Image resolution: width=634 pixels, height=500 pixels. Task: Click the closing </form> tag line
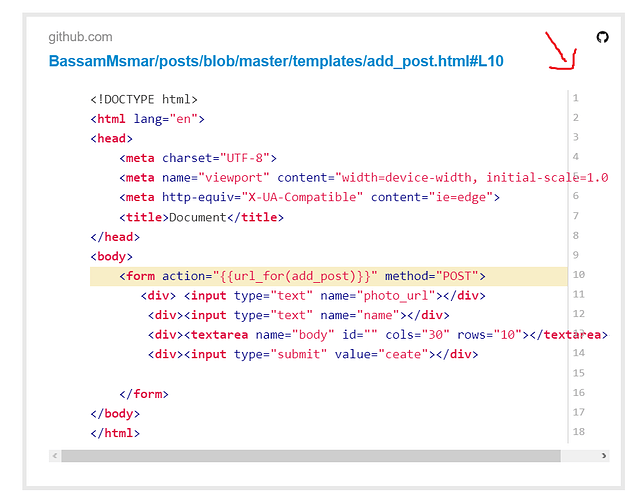coord(144,394)
